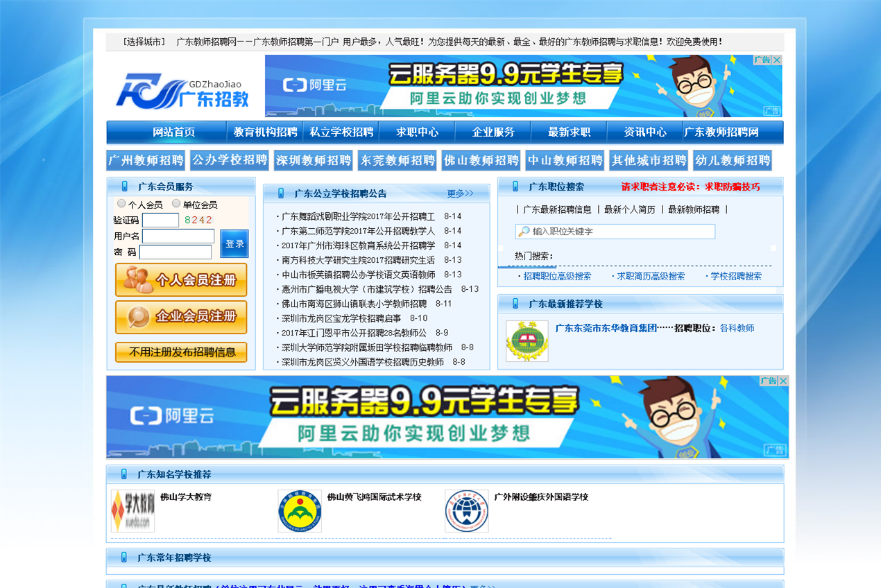The height and width of the screenshot is (588, 881).
Task: Open 深圳市龙岗区宝龙学校招聘启事 announcement
Action: (x=341, y=318)
